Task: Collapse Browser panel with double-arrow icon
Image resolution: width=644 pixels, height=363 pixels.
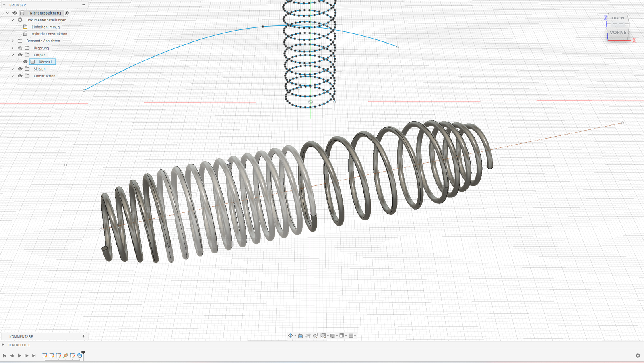Action: click(x=4, y=5)
